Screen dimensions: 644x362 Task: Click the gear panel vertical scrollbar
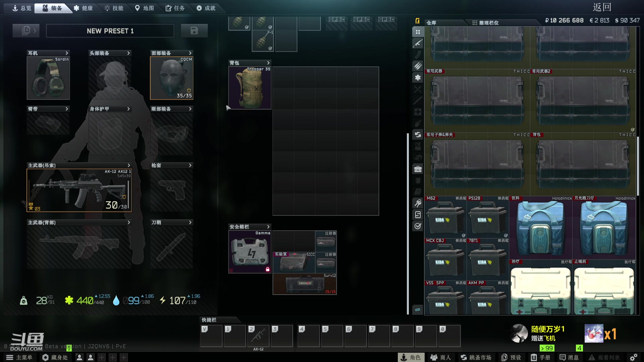tap(408, 224)
